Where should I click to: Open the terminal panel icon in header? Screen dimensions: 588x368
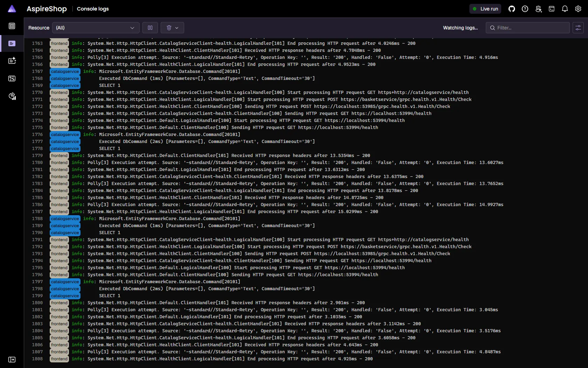pos(552,9)
